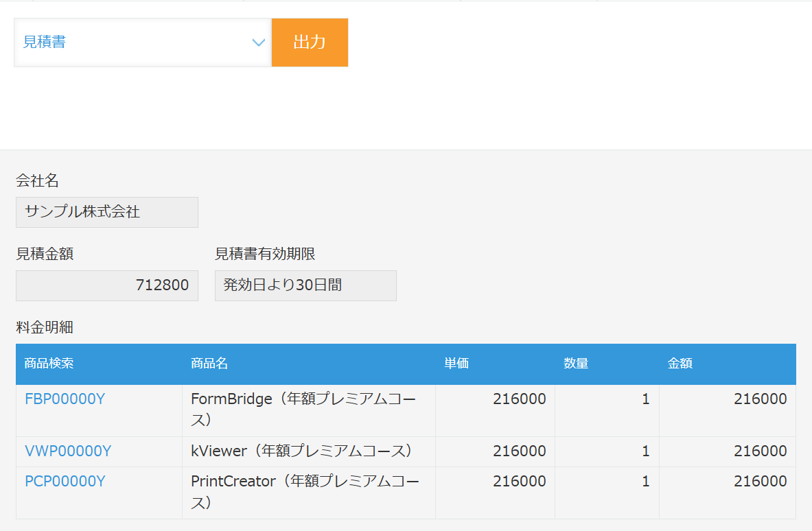Click the chevron arrow beside 見積書
This screenshot has width=812, height=531.
(259, 43)
